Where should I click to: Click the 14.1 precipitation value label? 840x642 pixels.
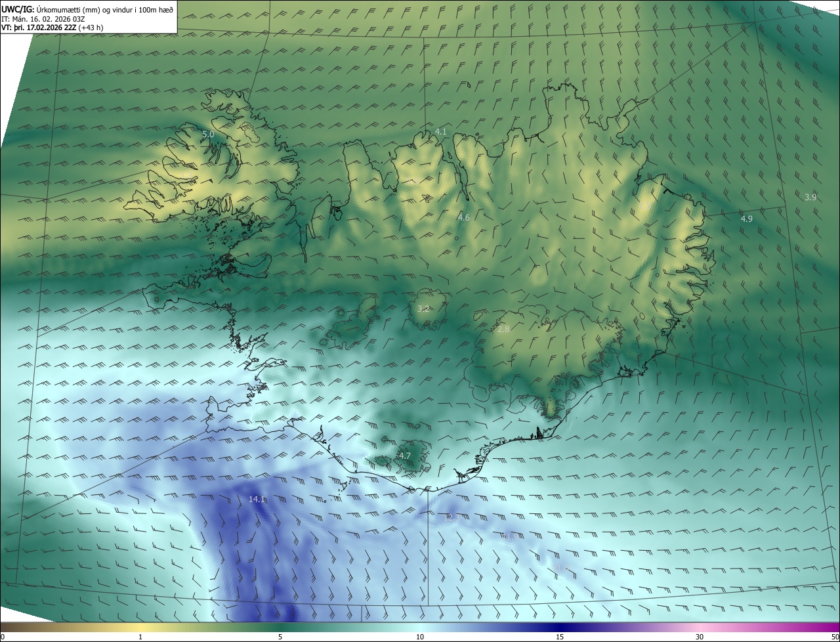click(257, 500)
